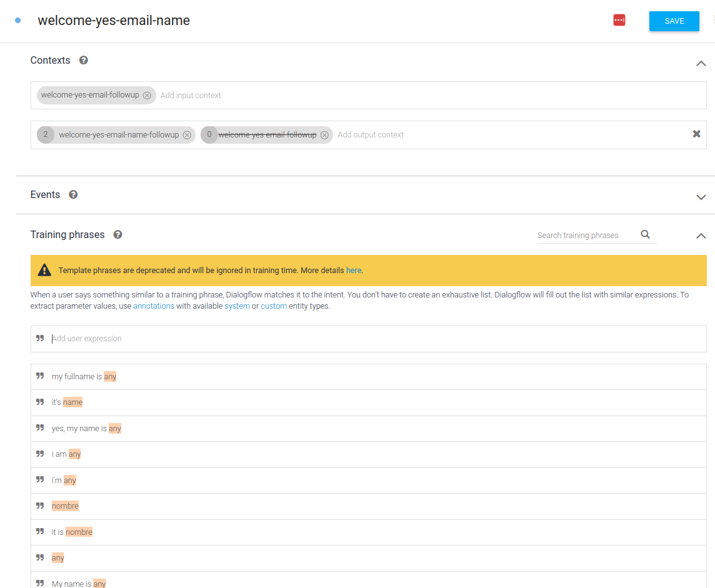Expand the Events section

tap(701, 197)
